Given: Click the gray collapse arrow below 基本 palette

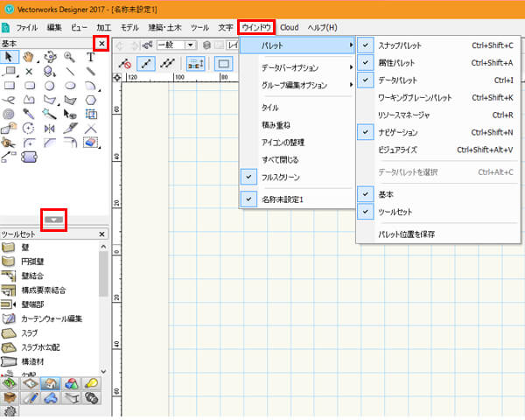Looking at the screenshot, I should (53, 220).
